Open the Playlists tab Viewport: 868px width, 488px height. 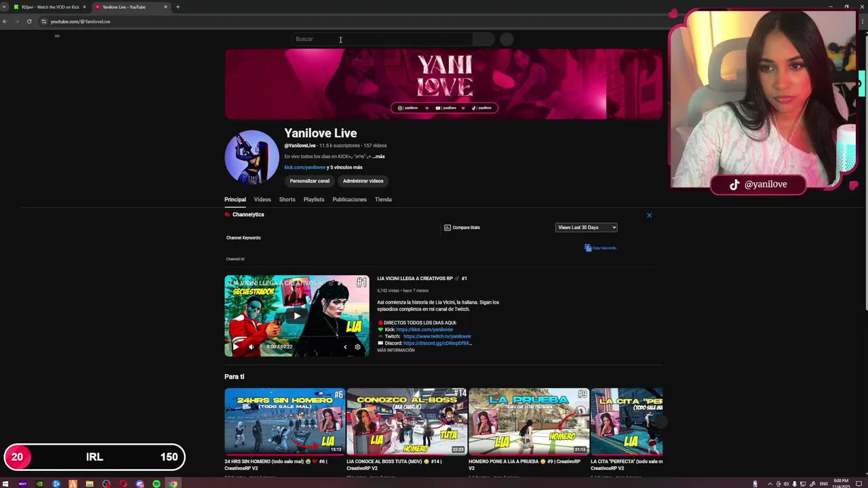point(314,199)
